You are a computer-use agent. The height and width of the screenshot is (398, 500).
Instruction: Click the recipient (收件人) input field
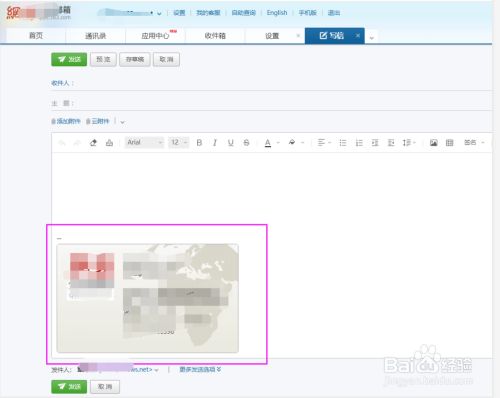[x=283, y=83]
